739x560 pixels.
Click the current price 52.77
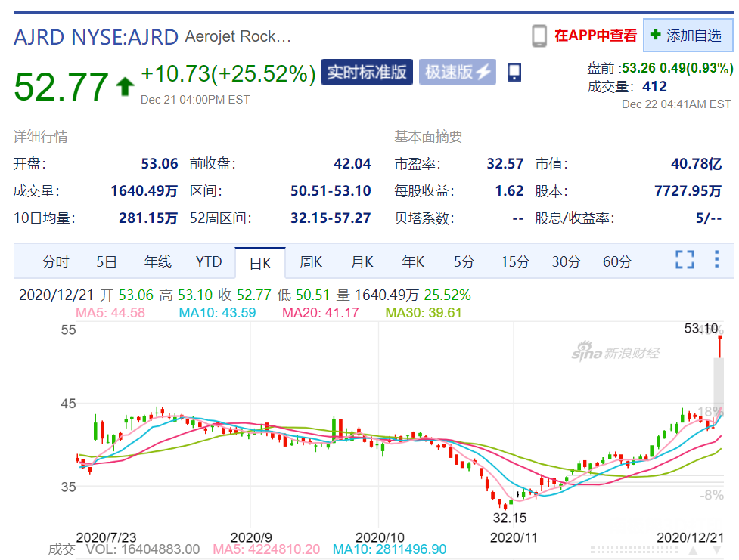61,87
